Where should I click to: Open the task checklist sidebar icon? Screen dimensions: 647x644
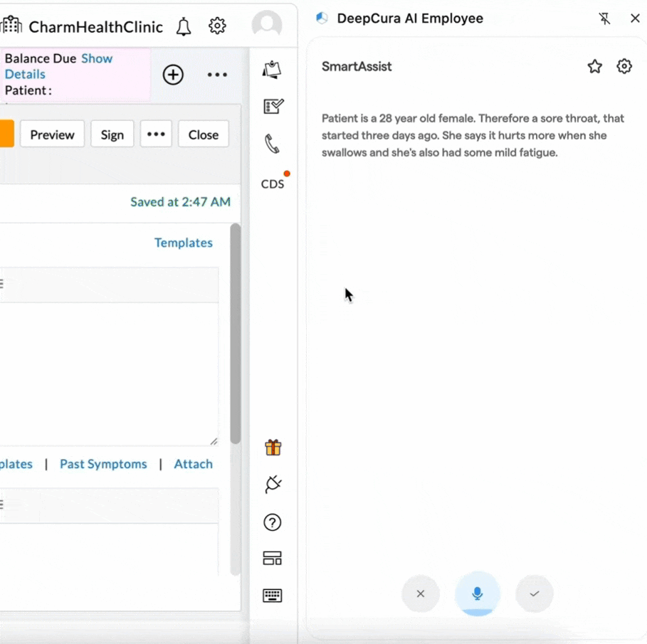(273, 107)
